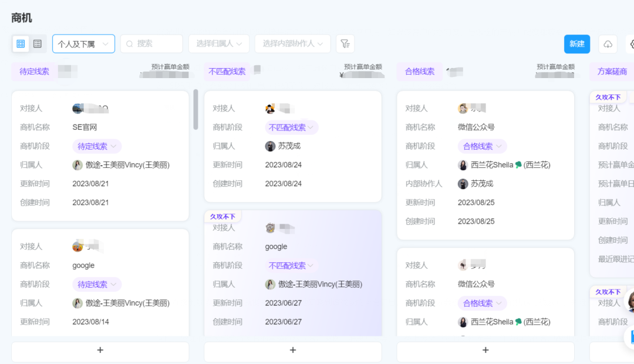Screen dimensions: 634x364
Task: Select the kanban grid view icon
Action: tap(20, 44)
